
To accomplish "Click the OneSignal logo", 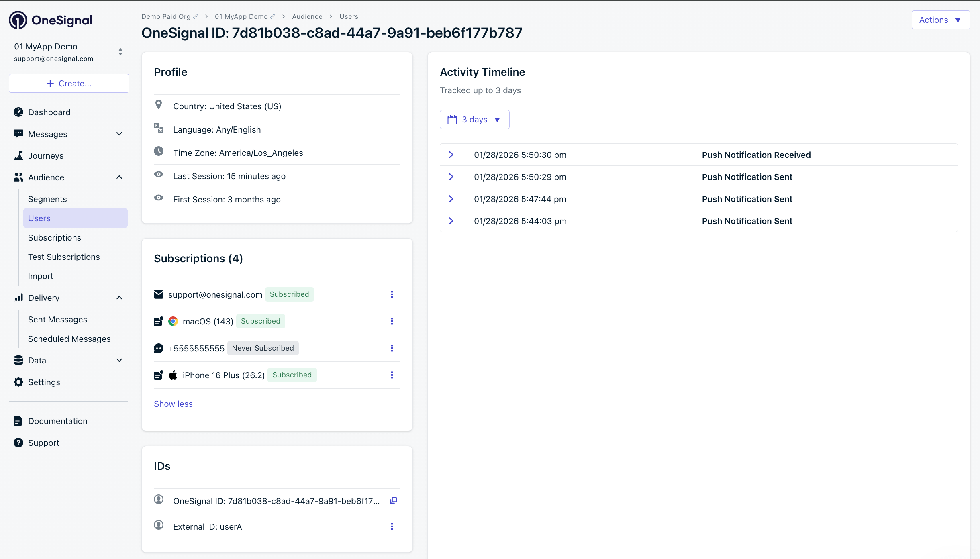I will pos(50,20).
